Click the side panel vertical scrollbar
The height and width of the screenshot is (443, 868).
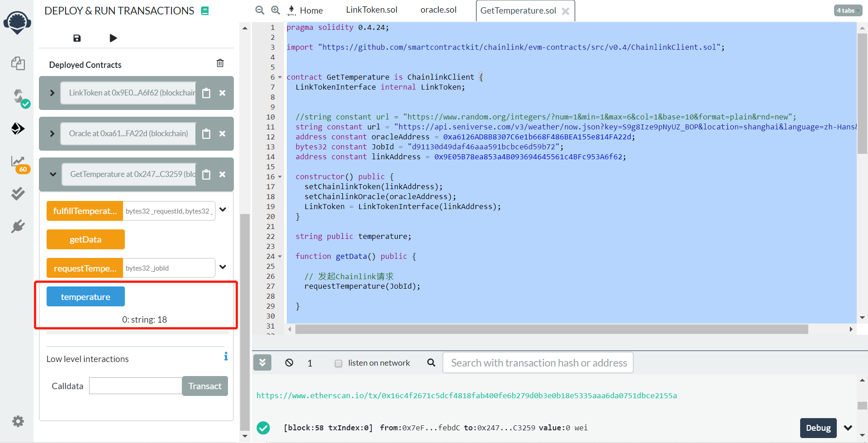point(245,321)
